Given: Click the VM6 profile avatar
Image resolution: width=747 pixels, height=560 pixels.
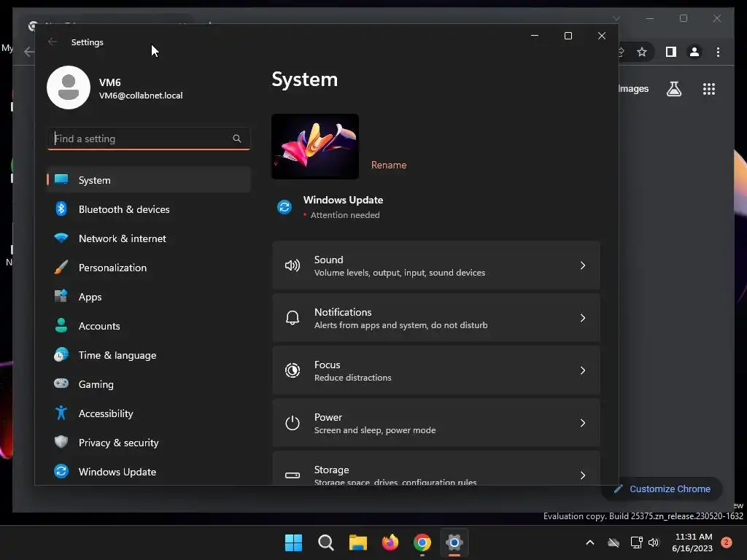Looking at the screenshot, I should pyautogui.click(x=69, y=87).
